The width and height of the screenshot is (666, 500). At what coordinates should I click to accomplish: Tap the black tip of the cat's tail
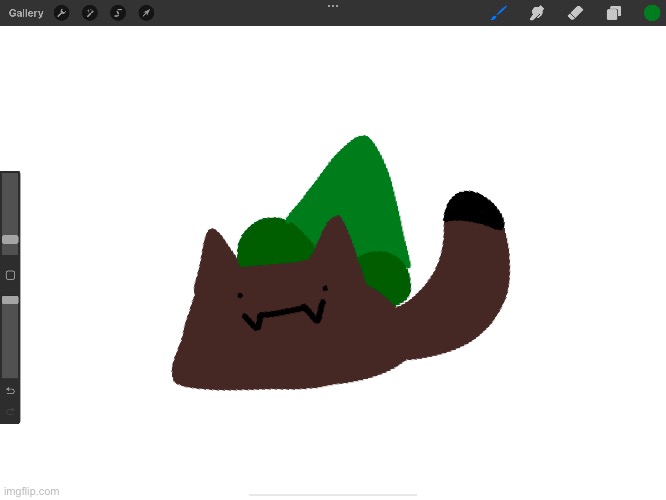pos(474,209)
